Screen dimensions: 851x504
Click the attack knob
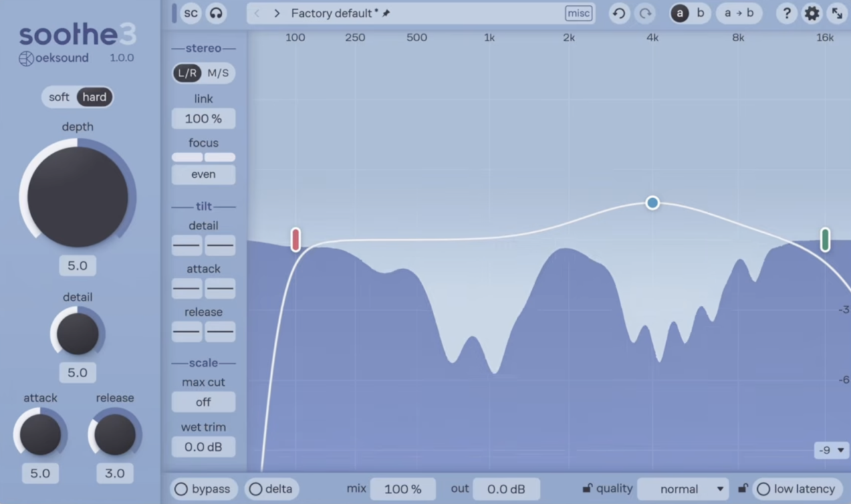tap(41, 434)
